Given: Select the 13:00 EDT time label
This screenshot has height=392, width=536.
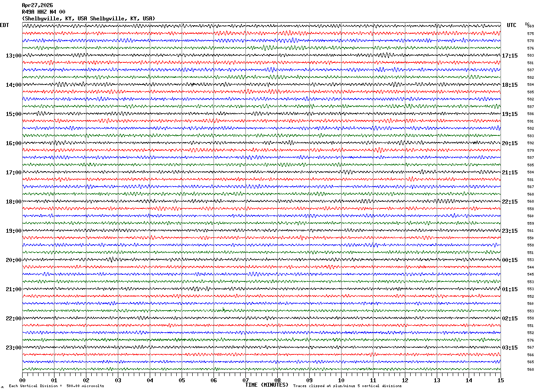Looking at the screenshot, I should tap(13, 56).
